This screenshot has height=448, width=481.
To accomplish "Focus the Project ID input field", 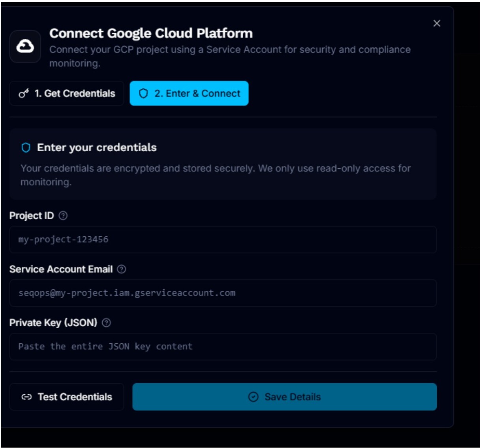I will (223, 239).
